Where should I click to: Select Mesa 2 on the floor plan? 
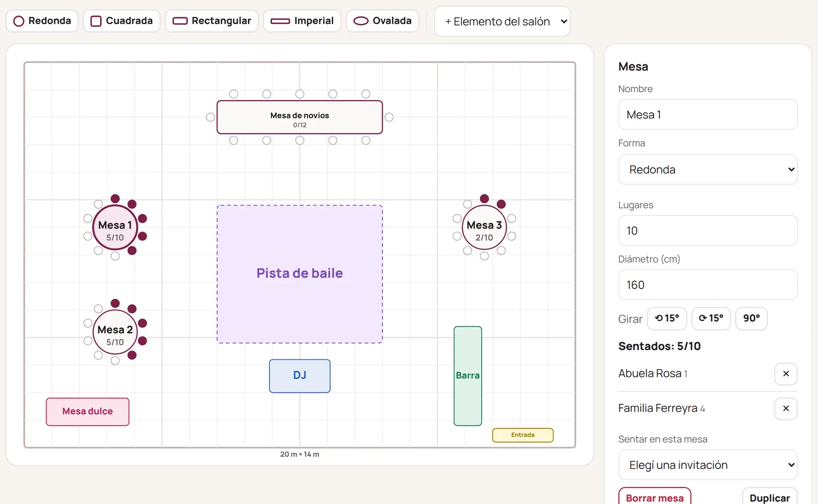(115, 332)
